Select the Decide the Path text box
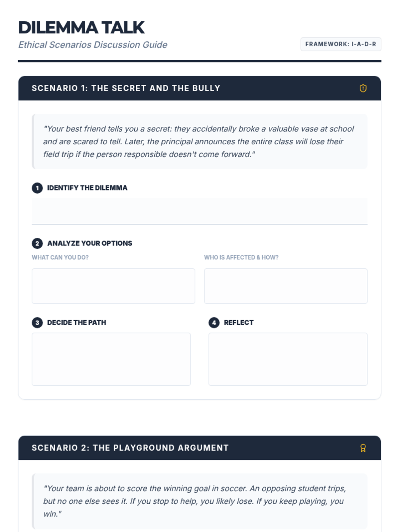The height and width of the screenshot is (532, 399). tap(111, 359)
